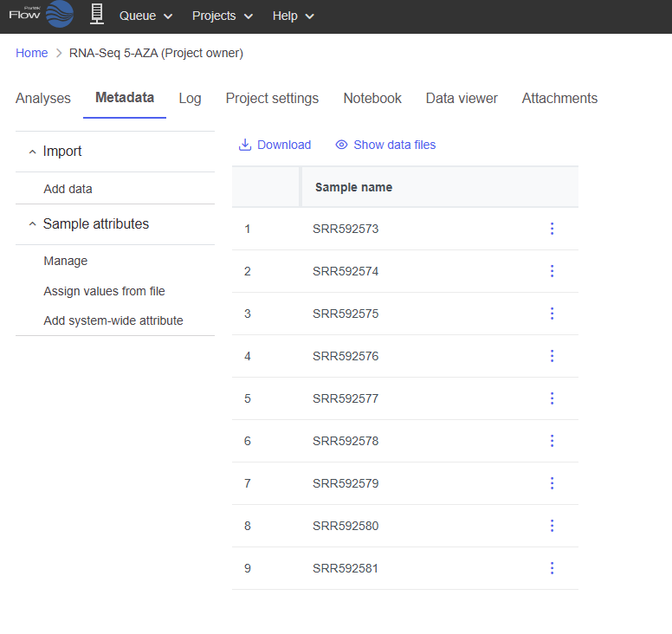Click the Partek Flow logo
Viewport: 672px width, 634px height.
[x=41, y=15]
